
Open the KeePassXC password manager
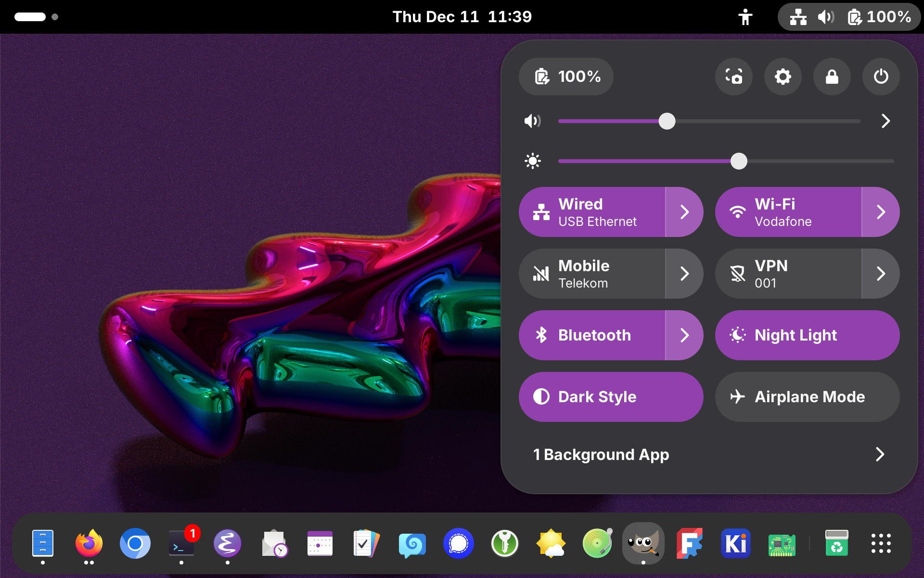pos(504,543)
